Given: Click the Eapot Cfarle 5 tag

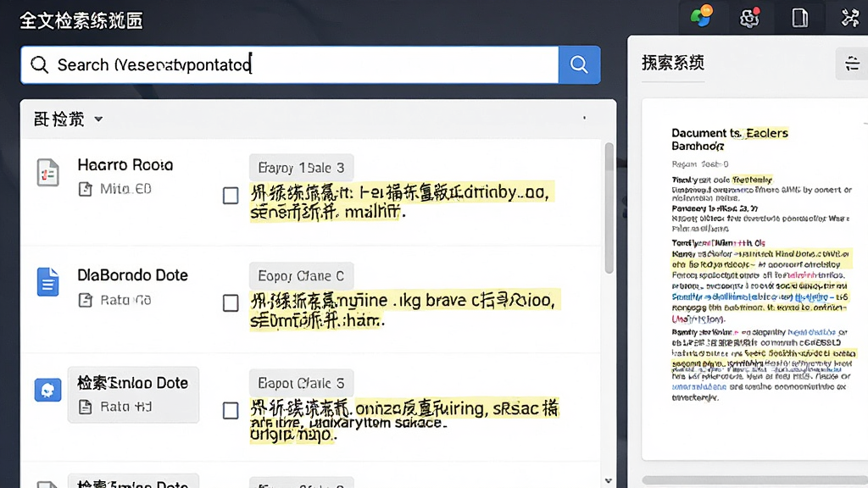Looking at the screenshot, I should coord(301,383).
